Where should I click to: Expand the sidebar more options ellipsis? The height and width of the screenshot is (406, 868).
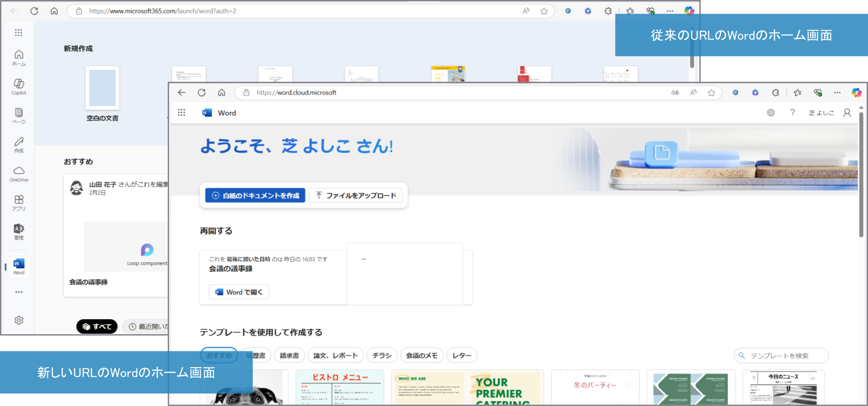click(19, 292)
